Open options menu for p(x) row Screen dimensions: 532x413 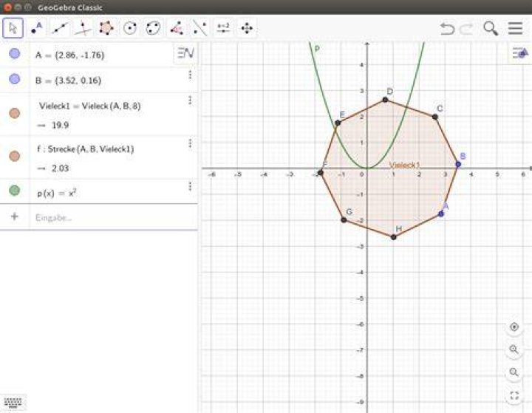190,186
